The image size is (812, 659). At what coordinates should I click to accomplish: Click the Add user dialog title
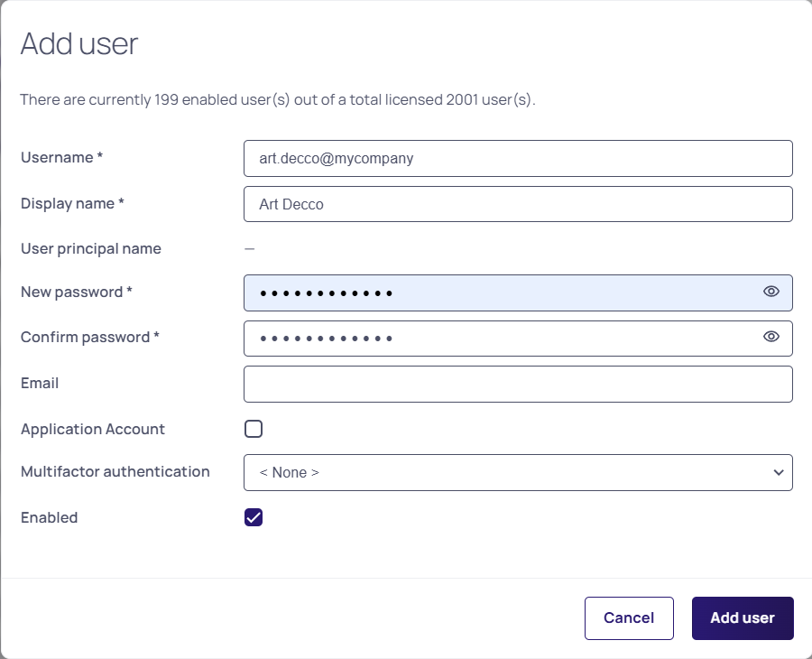coord(79,44)
